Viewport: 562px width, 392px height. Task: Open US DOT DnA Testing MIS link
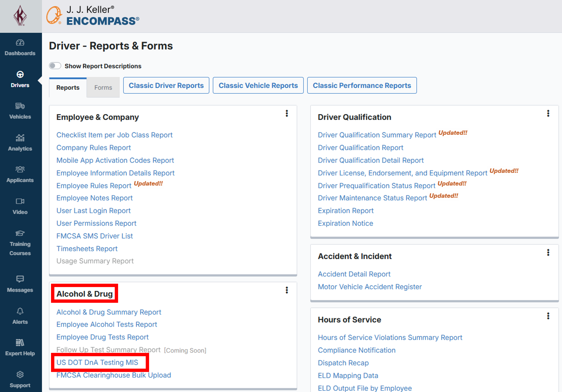tap(97, 362)
